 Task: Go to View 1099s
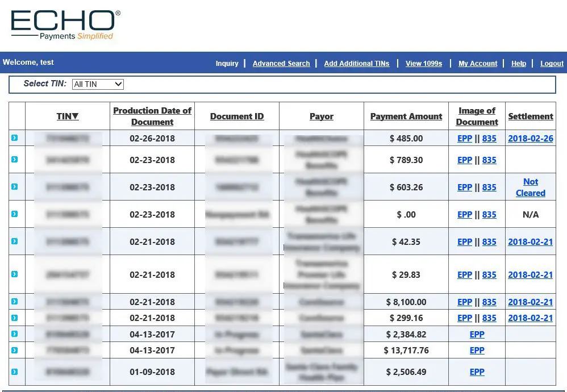coord(424,64)
